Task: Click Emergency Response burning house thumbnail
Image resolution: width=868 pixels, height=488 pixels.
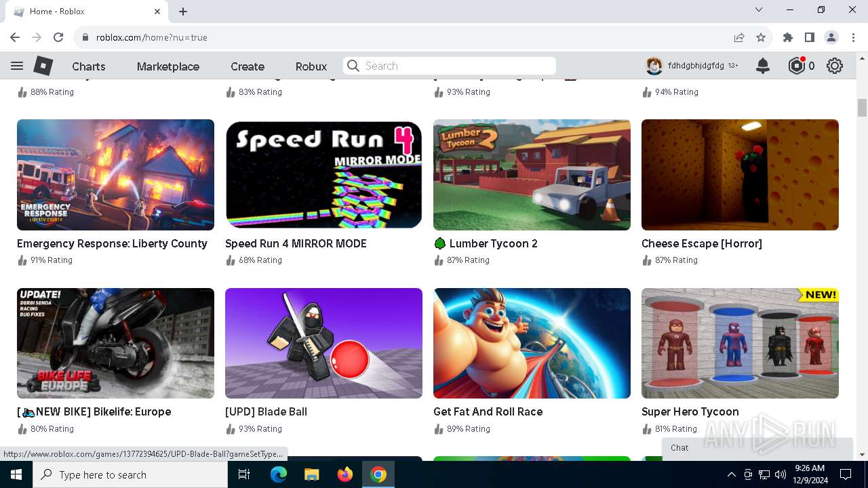Action: point(115,175)
